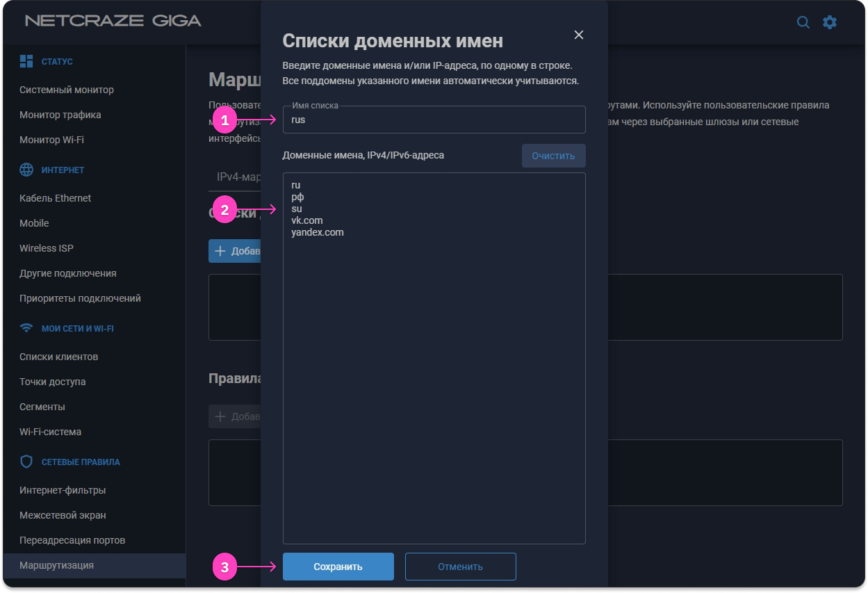Focus the Имя списка input field
The image size is (868, 593).
[x=434, y=120]
